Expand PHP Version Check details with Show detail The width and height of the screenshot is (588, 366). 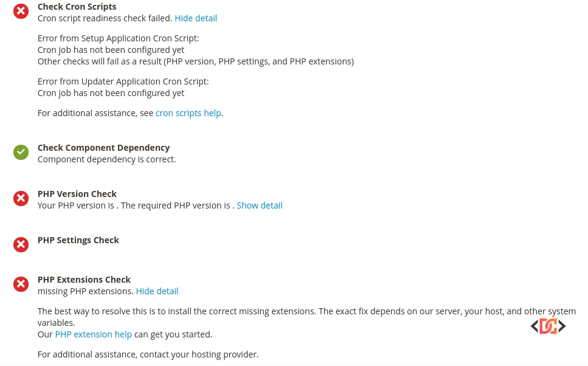tap(259, 205)
